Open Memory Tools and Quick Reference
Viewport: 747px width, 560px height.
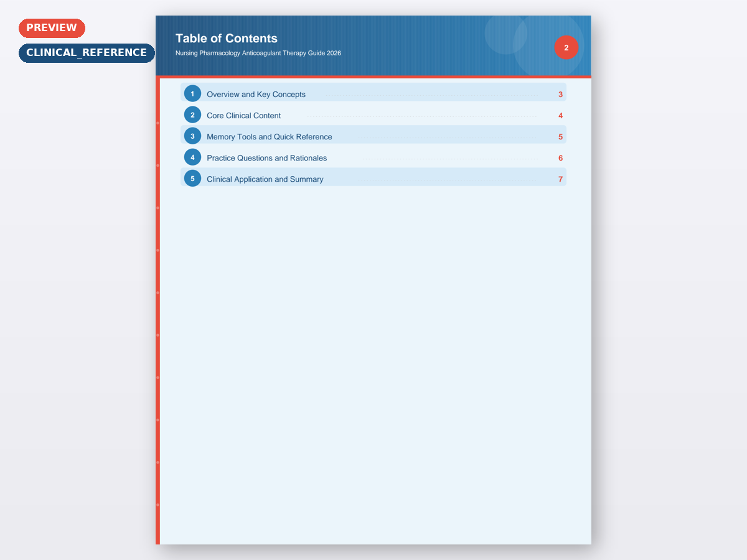(269, 137)
